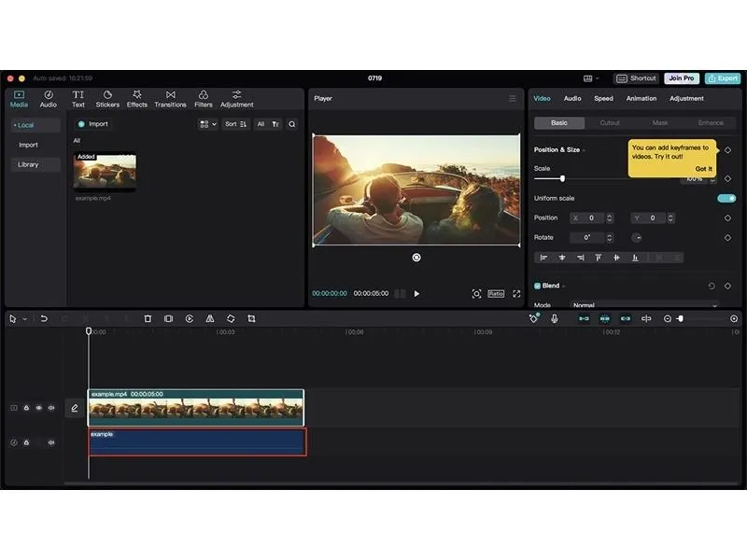Open the layout dropdown in title bar
The width and height of the screenshot is (747, 560).
coord(591,78)
